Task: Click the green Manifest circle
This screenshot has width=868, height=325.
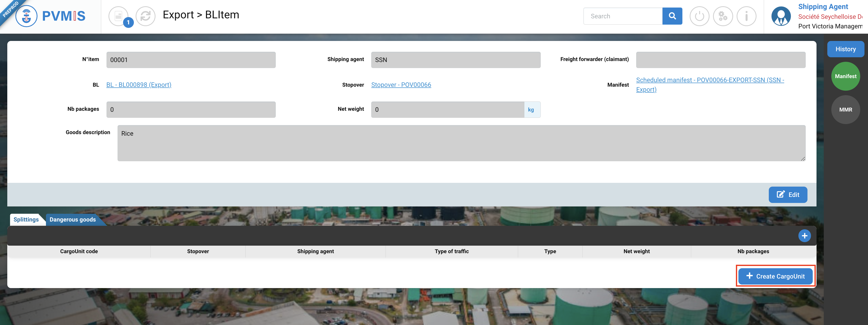Action: pyautogui.click(x=845, y=76)
